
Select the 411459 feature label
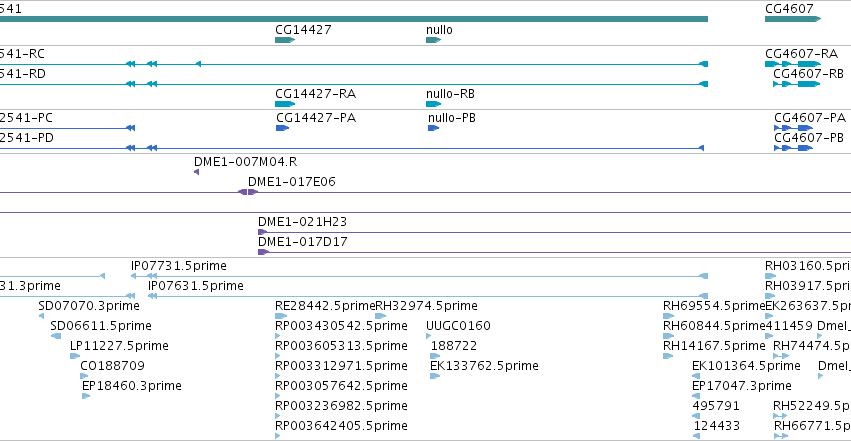point(789,326)
